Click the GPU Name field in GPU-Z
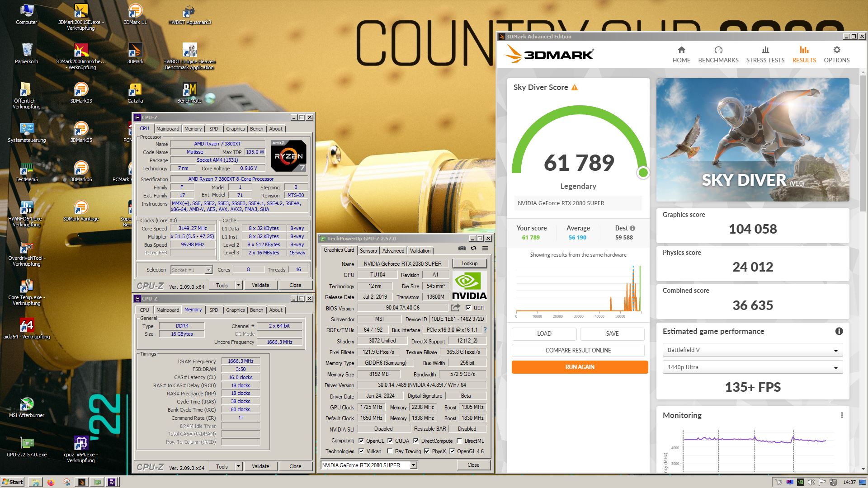 click(403, 263)
